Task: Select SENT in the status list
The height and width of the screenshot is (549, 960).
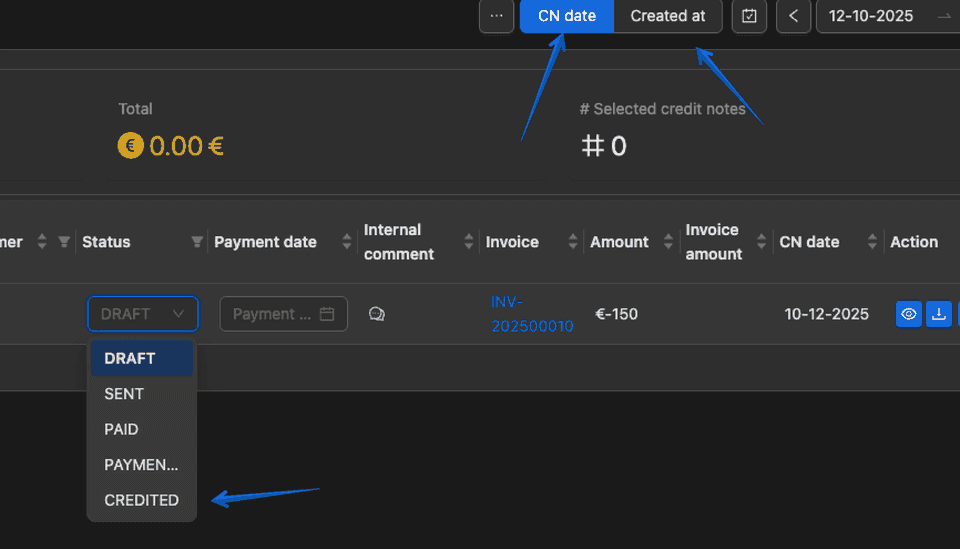Action: (x=142, y=394)
